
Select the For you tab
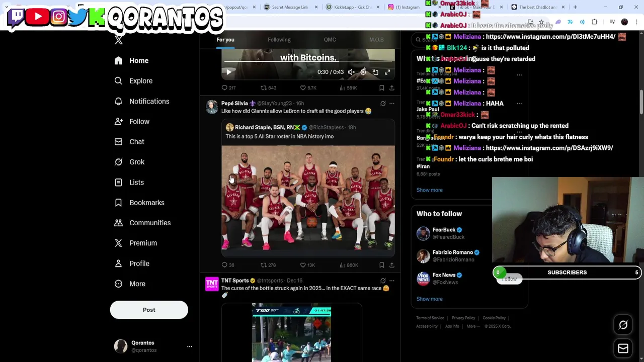225,40
